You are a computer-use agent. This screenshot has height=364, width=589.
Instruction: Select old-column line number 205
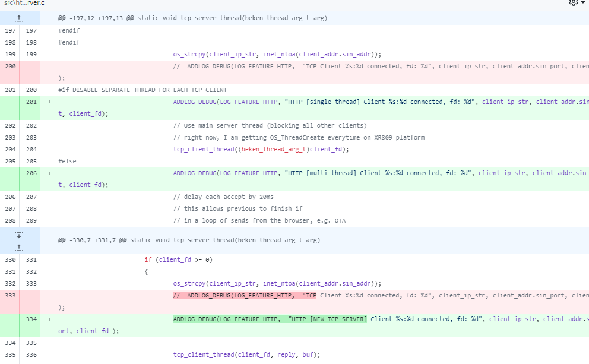[11, 161]
